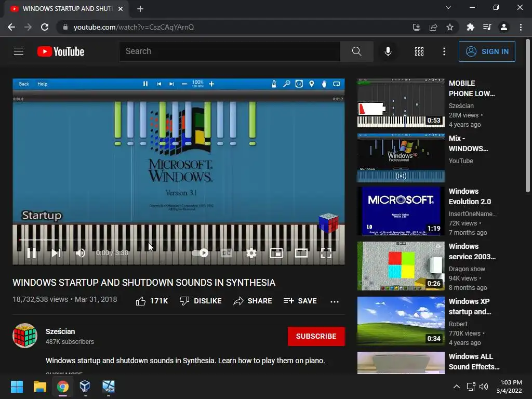This screenshot has height=399, width=532.
Task: Open VirtualBox from the taskbar
Action: click(x=85, y=387)
